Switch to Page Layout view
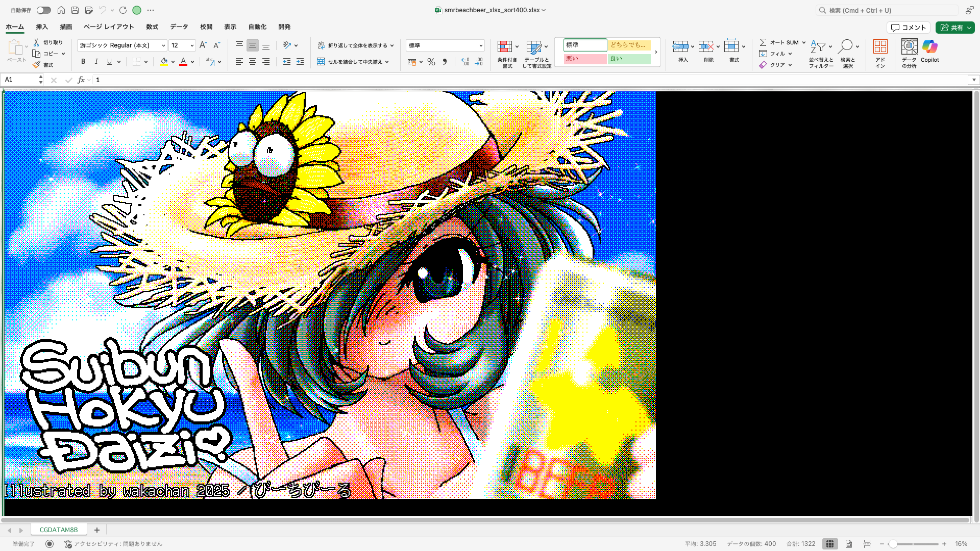The width and height of the screenshot is (980, 551). (x=848, y=544)
